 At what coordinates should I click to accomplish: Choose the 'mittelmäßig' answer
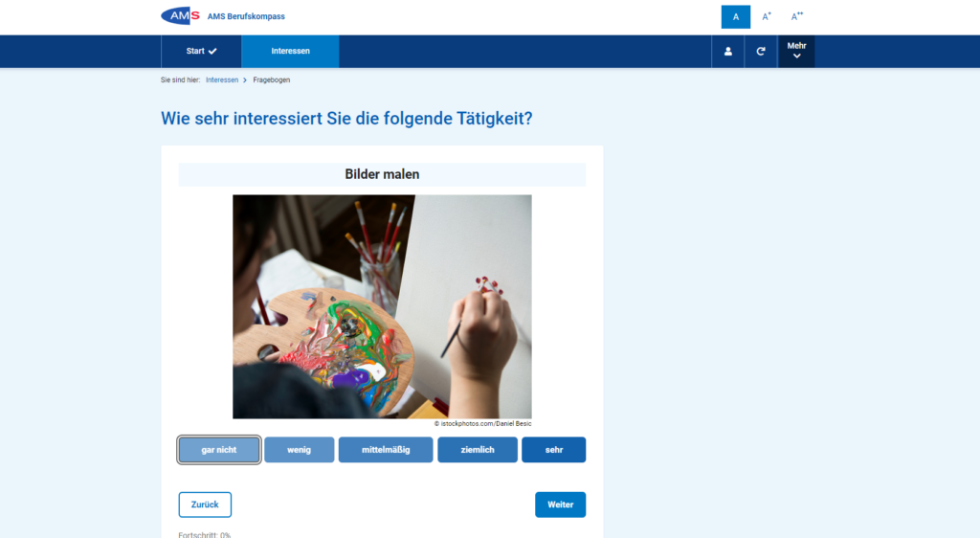pyautogui.click(x=386, y=450)
